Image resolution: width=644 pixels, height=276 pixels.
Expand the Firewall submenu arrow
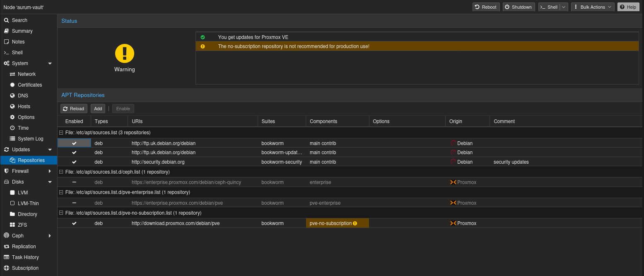(50, 171)
